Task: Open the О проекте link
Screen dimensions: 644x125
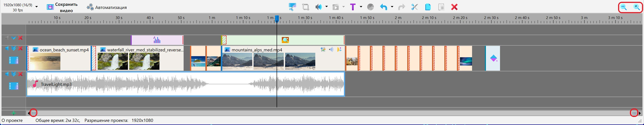Action: [12, 120]
